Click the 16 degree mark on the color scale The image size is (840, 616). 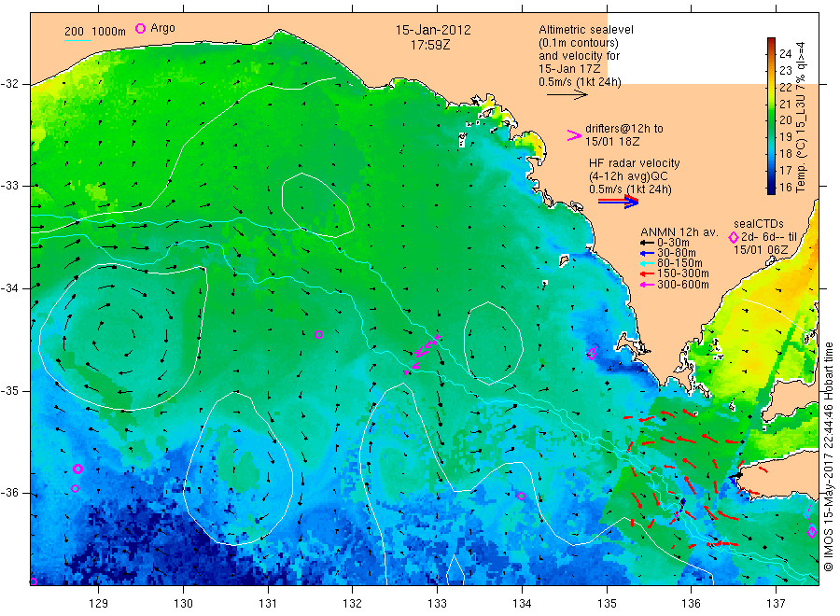pyautogui.click(x=786, y=187)
